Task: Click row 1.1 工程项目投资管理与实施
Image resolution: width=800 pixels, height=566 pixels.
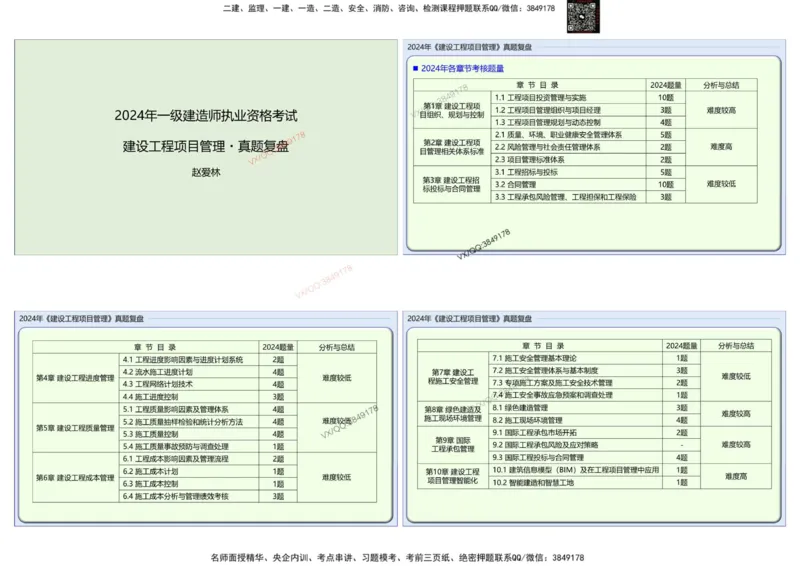Action: (x=568, y=97)
